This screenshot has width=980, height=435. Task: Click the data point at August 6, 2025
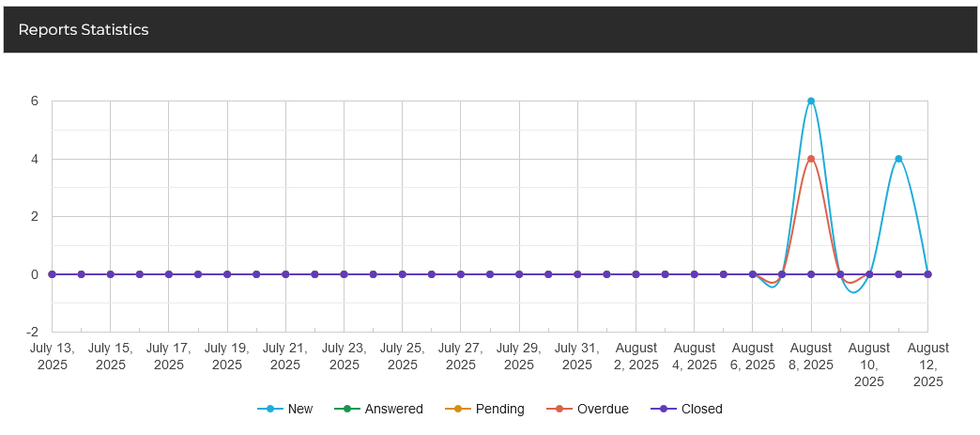pos(753,274)
